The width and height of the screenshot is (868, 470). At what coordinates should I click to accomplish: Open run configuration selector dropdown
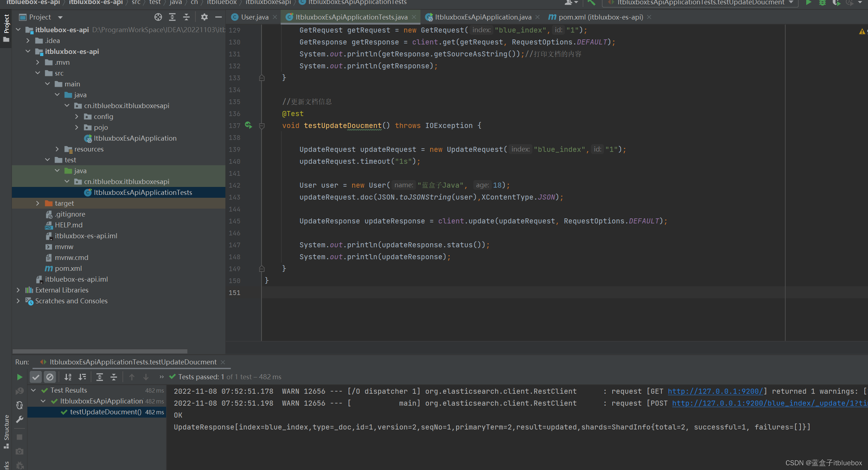(x=700, y=3)
